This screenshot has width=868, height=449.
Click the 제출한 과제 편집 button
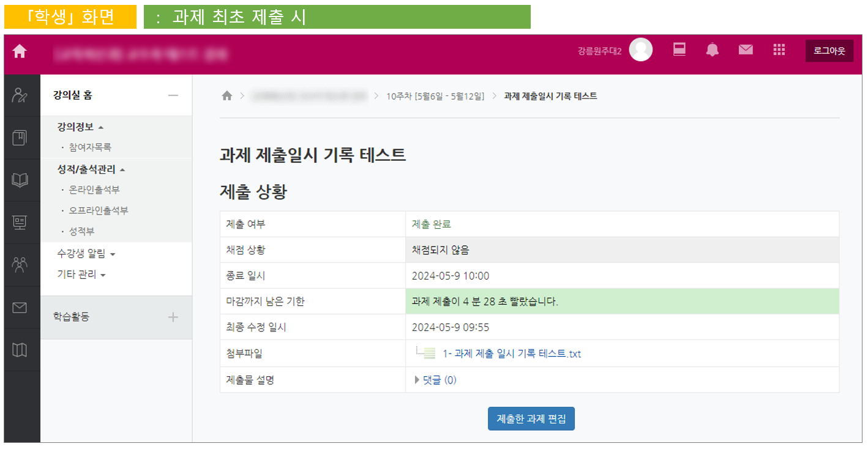531,419
